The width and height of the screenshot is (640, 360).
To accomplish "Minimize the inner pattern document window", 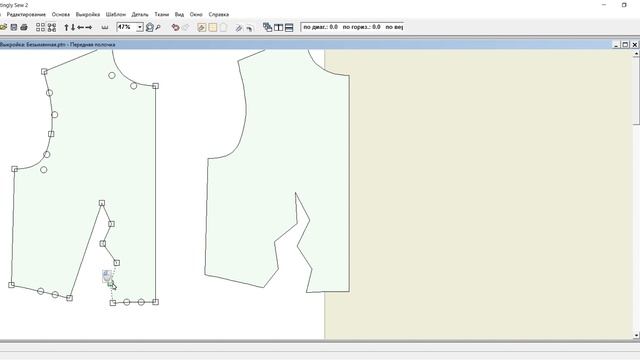I will pyautogui.click(x=616, y=44).
